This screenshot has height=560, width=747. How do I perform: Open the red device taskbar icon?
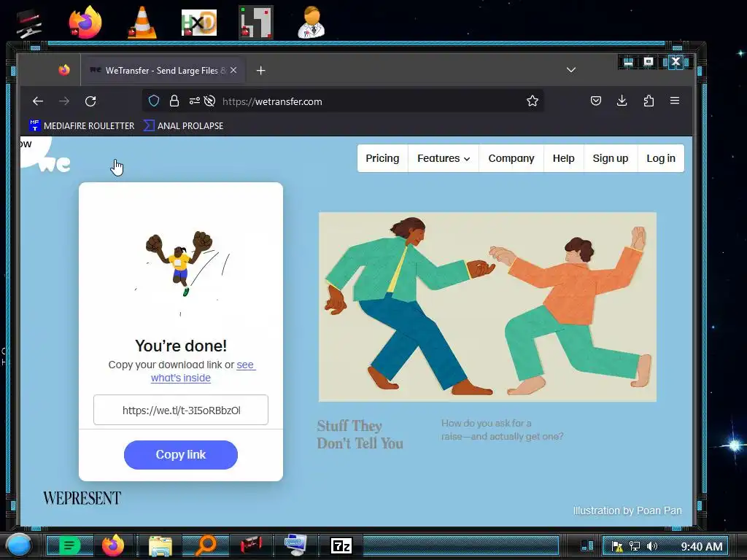click(251, 545)
